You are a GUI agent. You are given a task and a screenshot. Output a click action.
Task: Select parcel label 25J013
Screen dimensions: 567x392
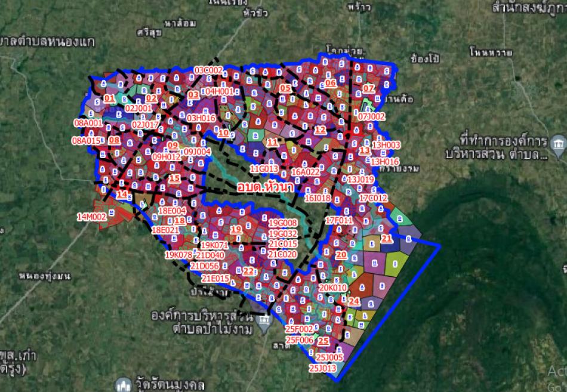pos(323,368)
